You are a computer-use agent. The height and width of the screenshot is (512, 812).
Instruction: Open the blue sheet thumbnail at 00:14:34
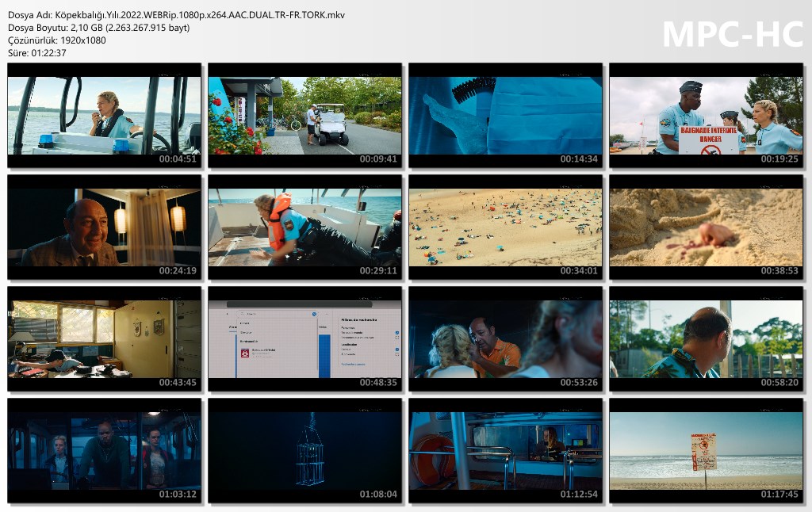(505, 116)
